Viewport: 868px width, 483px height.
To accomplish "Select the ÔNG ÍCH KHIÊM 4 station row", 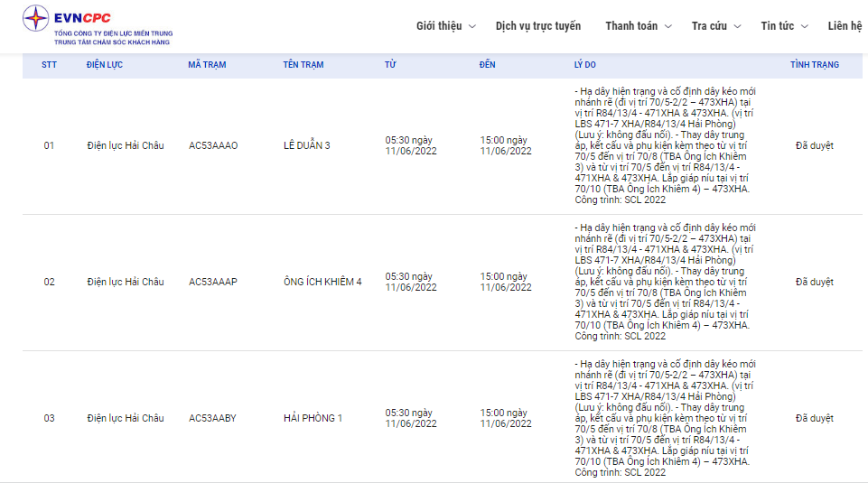I will pos(443,283).
